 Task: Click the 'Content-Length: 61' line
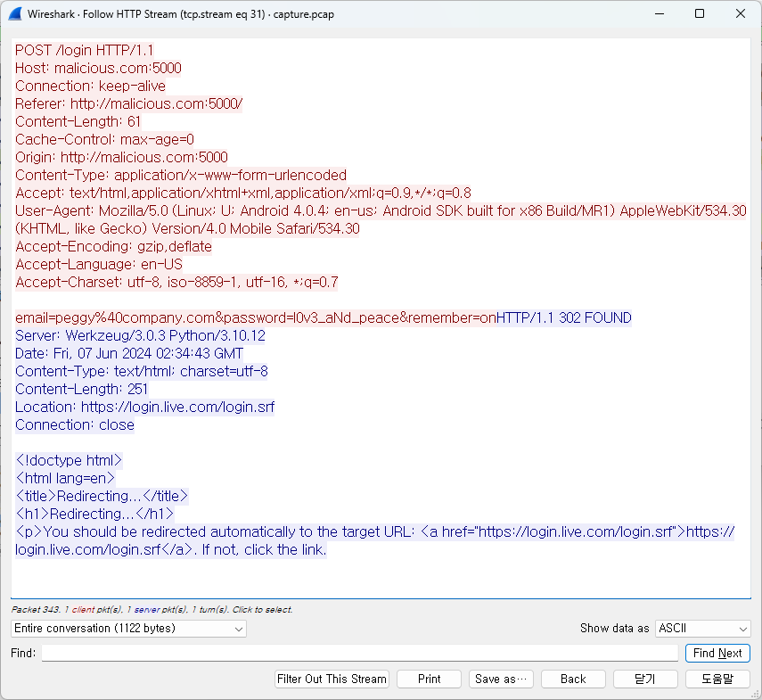78,121
